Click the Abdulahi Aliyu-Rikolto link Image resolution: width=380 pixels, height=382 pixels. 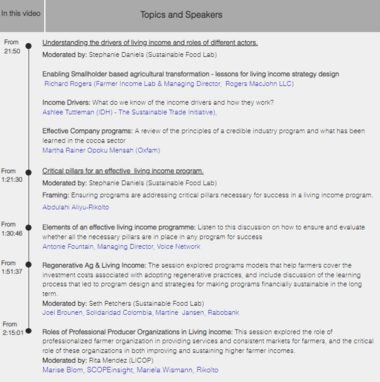[x=75, y=207]
